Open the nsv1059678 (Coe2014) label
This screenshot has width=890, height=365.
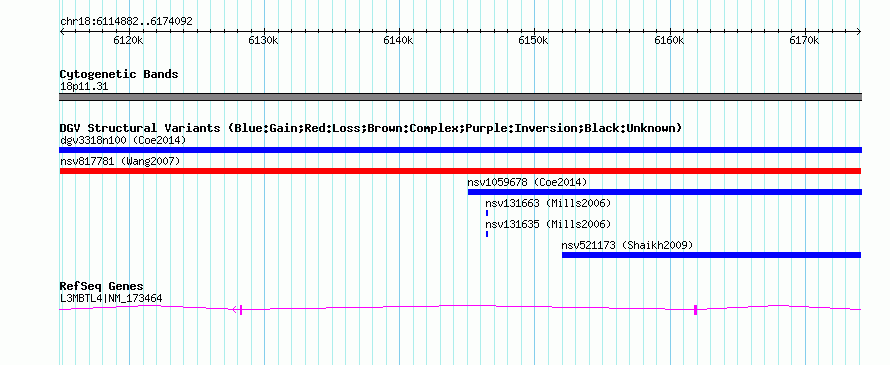click(x=527, y=182)
